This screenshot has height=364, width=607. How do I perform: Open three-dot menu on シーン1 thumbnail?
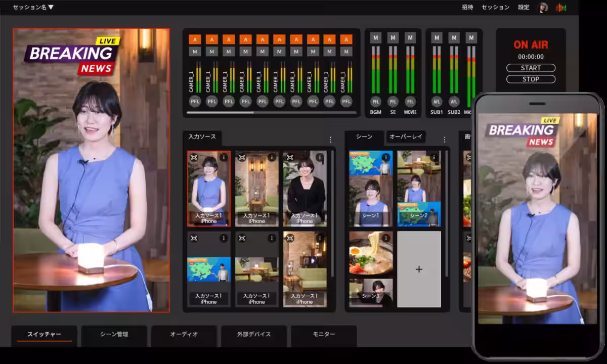point(386,158)
